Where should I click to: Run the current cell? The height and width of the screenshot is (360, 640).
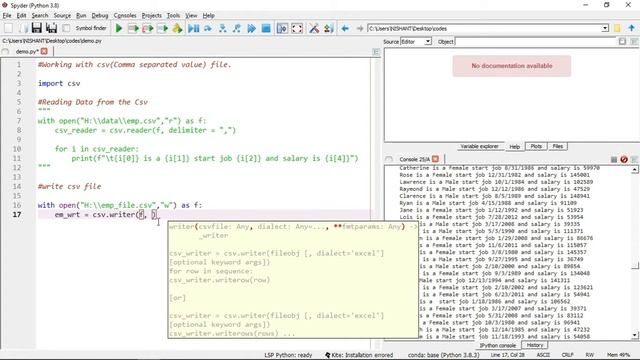coord(133,28)
